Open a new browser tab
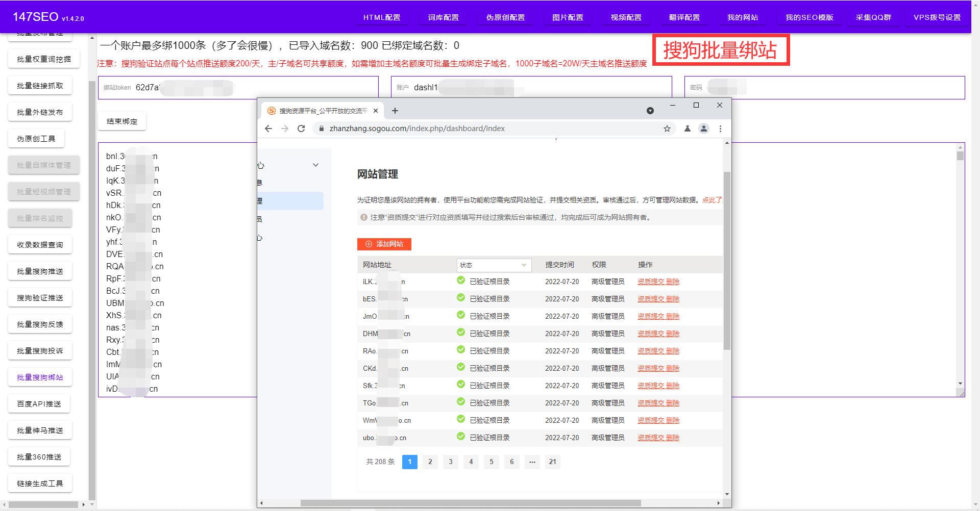The height and width of the screenshot is (511, 980). tap(395, 111)
